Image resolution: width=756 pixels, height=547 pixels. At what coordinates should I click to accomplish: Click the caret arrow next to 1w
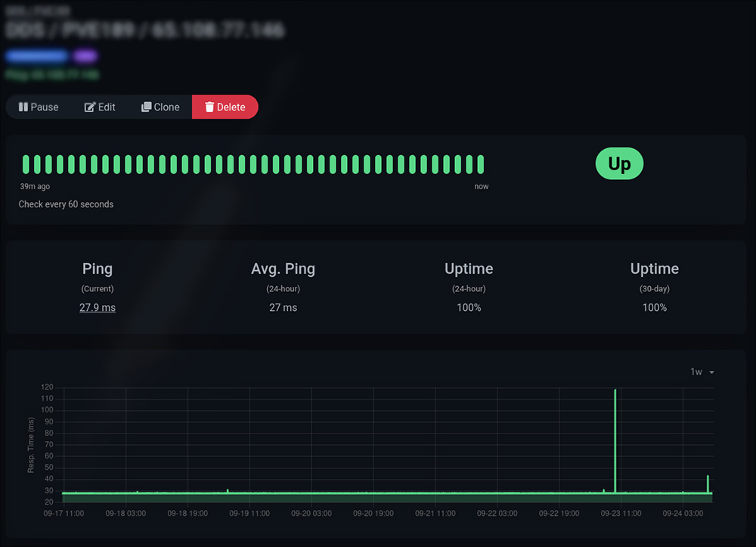(711, 372)
